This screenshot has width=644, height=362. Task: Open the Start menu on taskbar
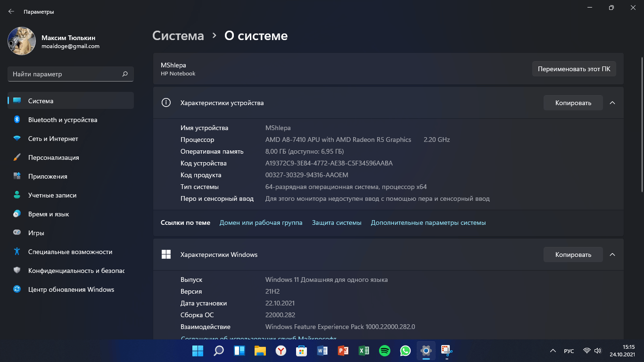(x=198, y=351)
